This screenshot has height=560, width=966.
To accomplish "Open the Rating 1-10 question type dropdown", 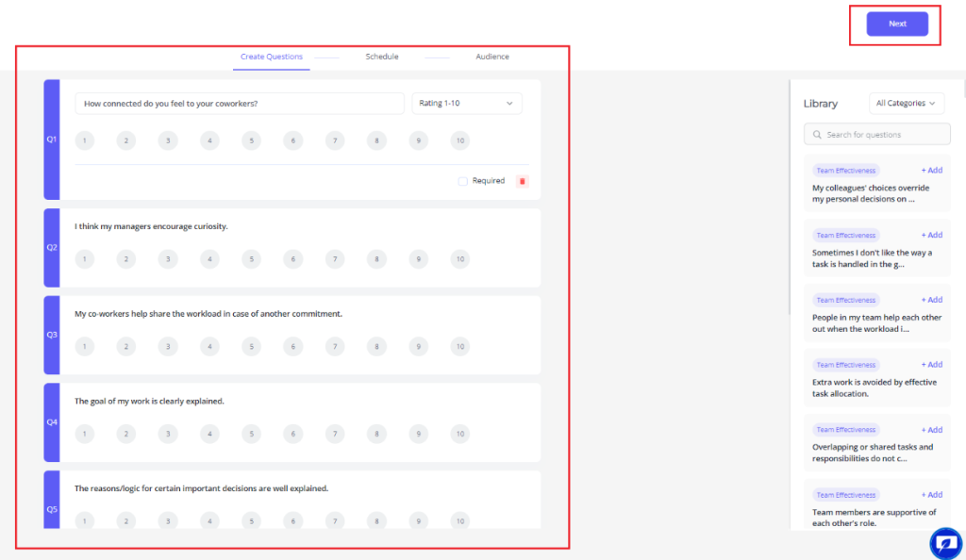I will (466, 104).
